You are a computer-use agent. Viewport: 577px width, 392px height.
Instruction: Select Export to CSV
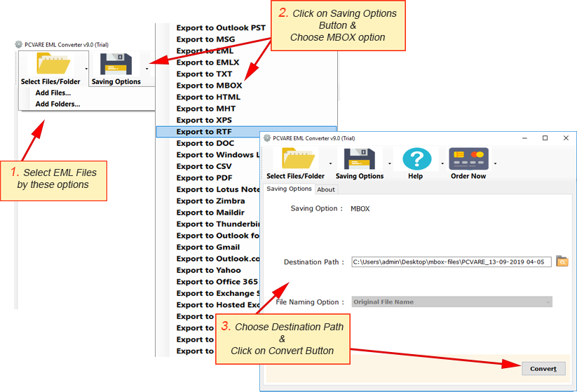(x=204, y=166)
